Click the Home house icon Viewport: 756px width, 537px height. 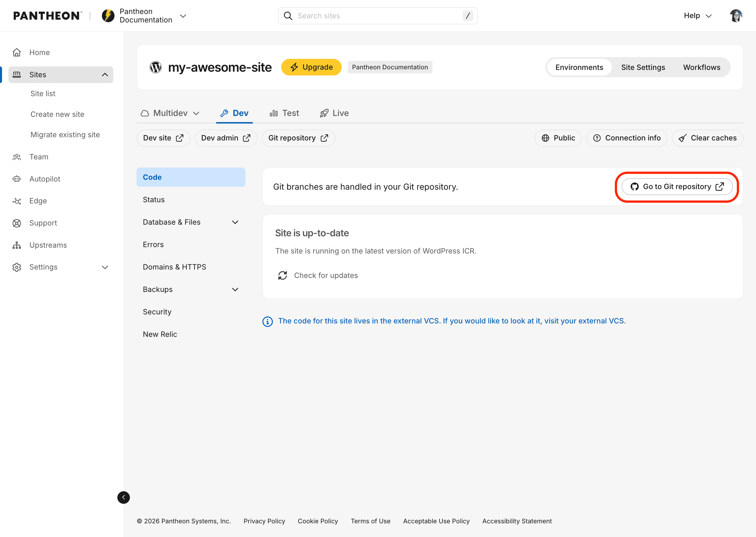[x=17, y=52]
